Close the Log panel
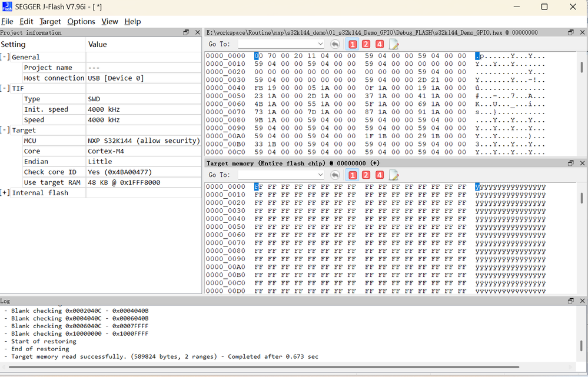The width and height of the screenshot is (588, 377). click(582, 301)
